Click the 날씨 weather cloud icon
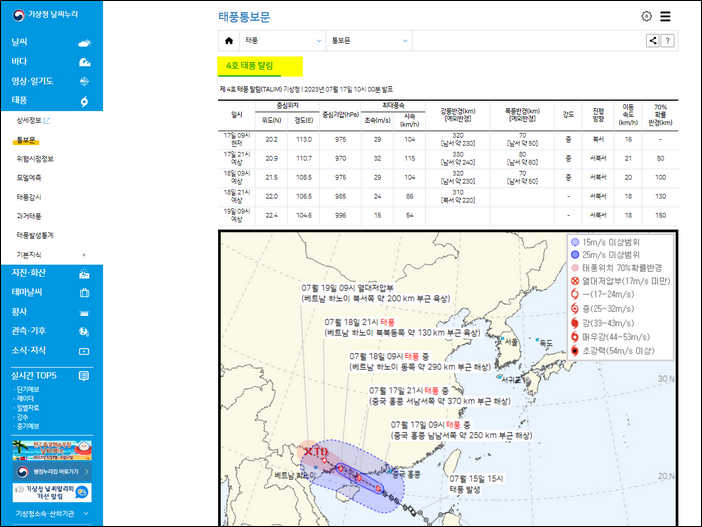 84,43
